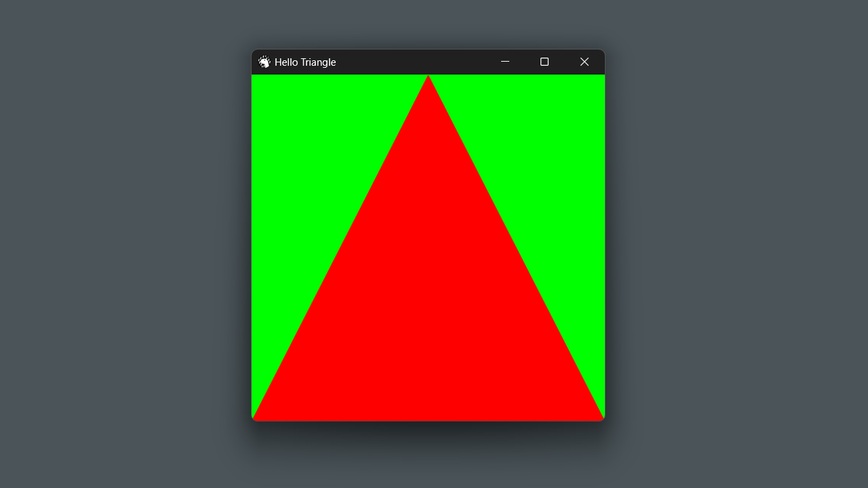Close the Hello Triangle window
Image resolution: width=868 pixels, height=488 pixels.
tap(585, 62)
